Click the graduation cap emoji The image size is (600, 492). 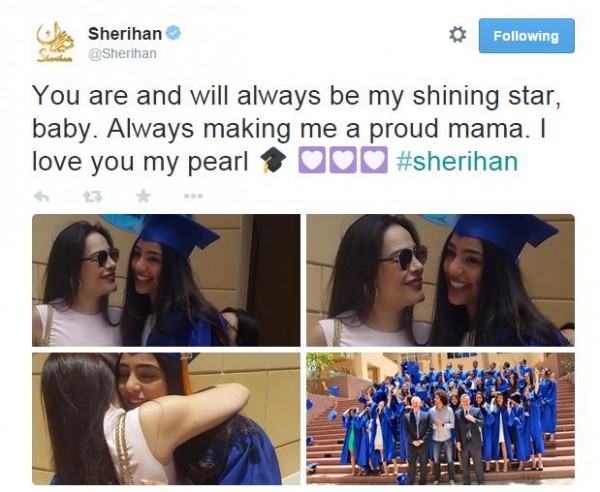coord(273,160)
